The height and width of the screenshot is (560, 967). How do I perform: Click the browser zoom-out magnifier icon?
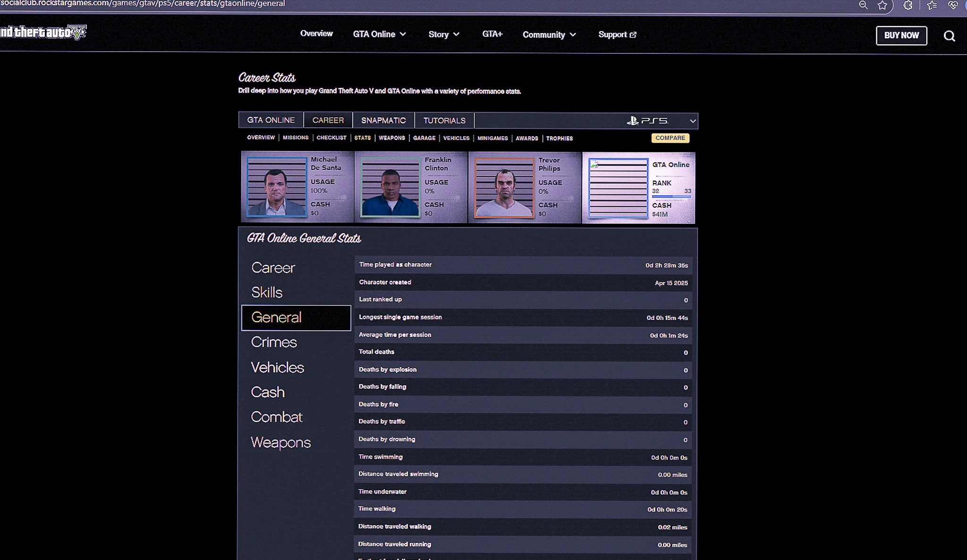tap(863, 5)
